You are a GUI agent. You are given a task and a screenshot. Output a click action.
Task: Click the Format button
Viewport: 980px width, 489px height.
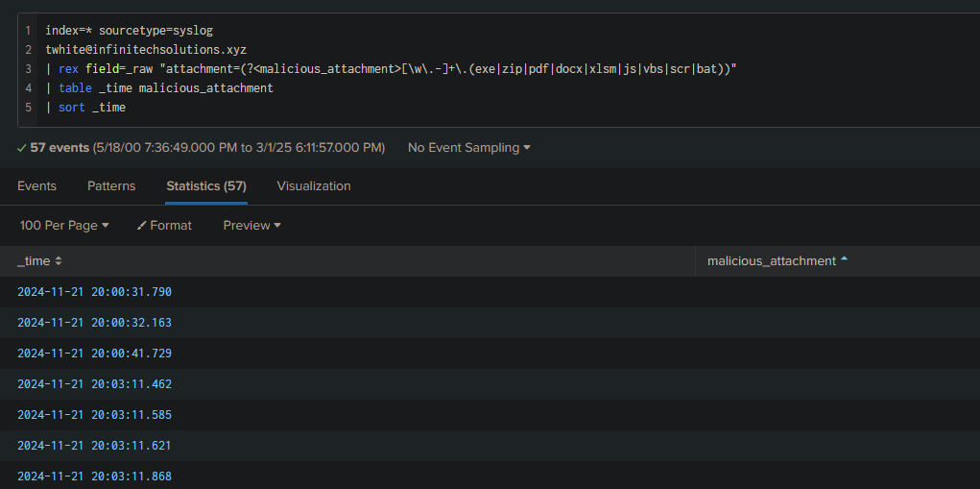(x=164, y=225)
